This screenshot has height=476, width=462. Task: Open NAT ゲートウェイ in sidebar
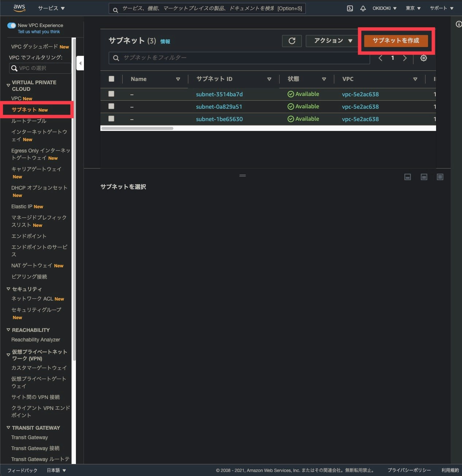click(x=32, y=266)
